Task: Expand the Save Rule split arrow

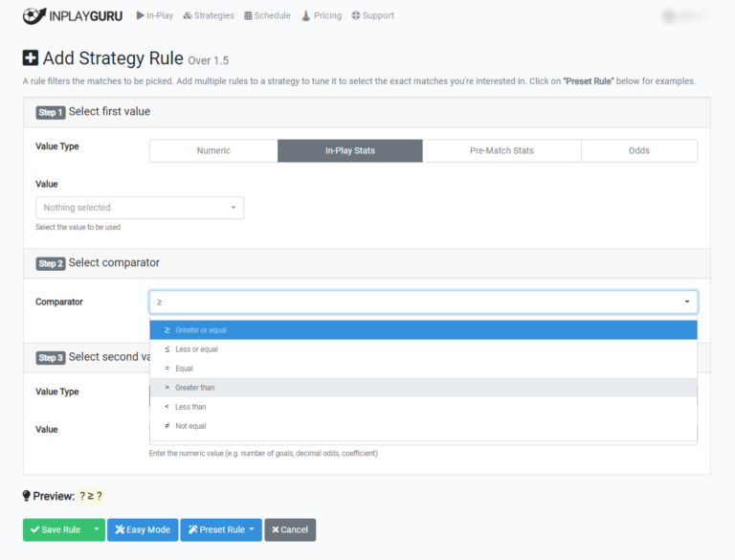Action: [97, 529]
